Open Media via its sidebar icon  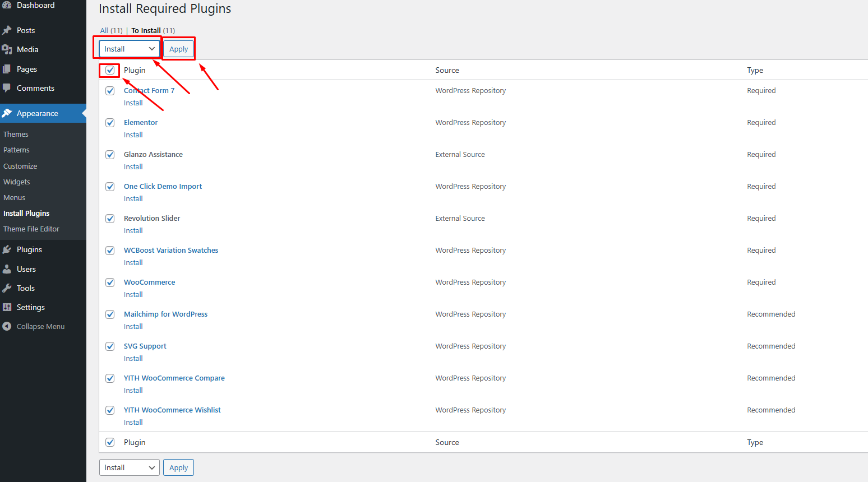(7, 49)
